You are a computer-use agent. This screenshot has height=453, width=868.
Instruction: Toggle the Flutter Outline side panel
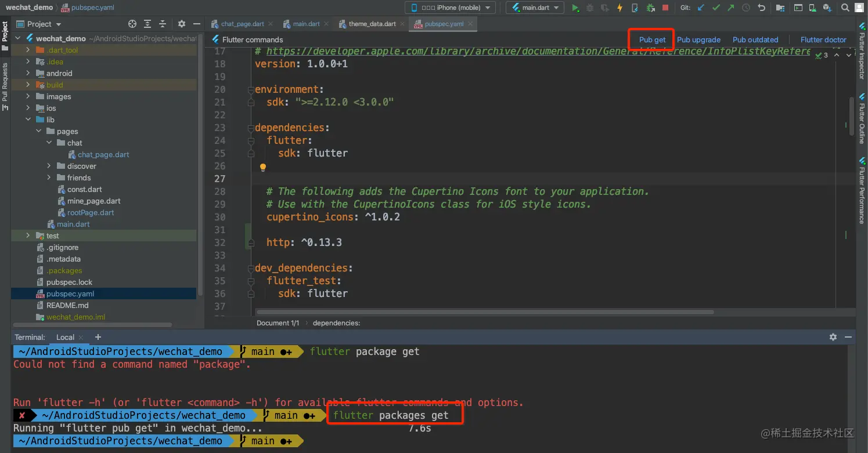tap(862, 118)
